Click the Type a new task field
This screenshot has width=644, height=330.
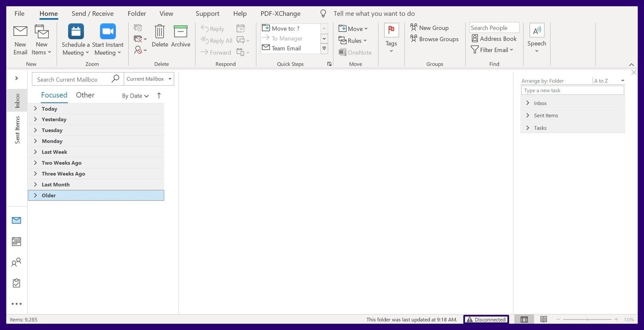tap(573, 90)
